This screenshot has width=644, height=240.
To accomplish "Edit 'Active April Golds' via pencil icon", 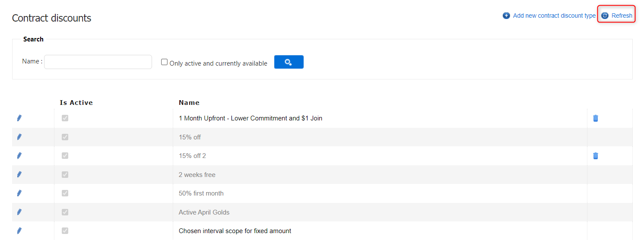I will coord(19,212).
